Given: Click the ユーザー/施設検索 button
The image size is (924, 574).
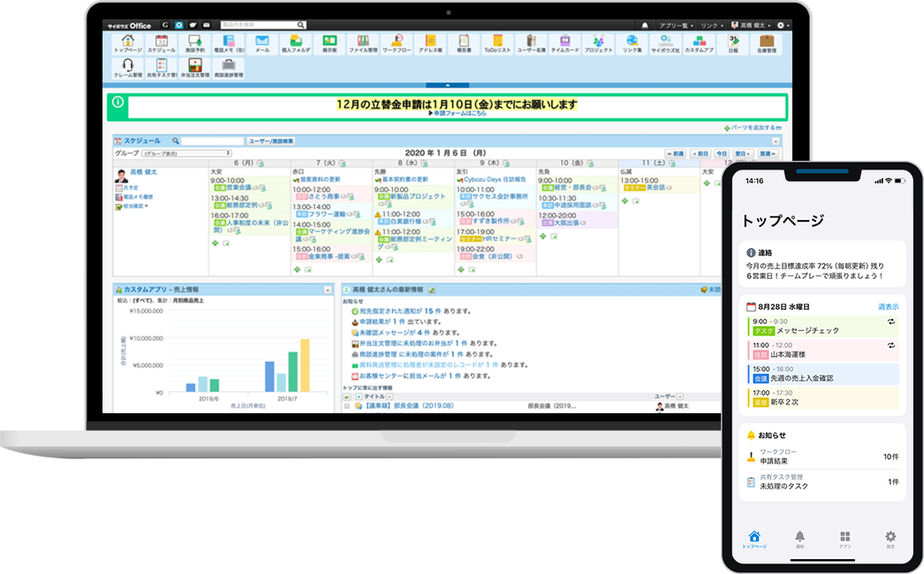Looking at the screenshot, I should click(270, 141).
